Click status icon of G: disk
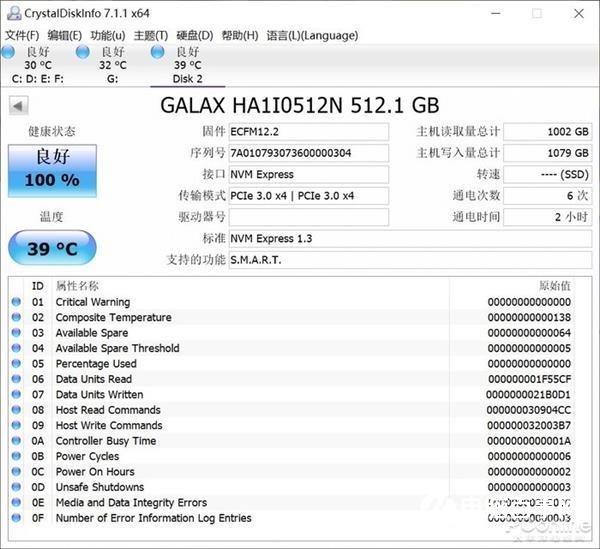 click(83, 52)
